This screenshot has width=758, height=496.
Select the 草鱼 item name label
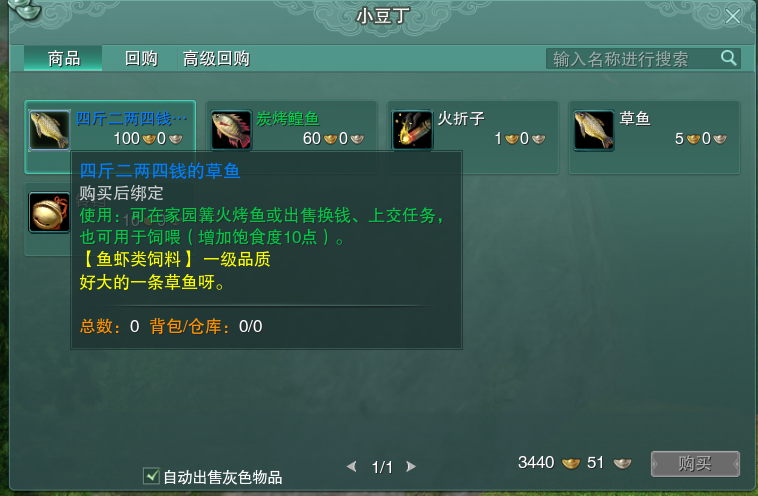[x=635, y=118]
